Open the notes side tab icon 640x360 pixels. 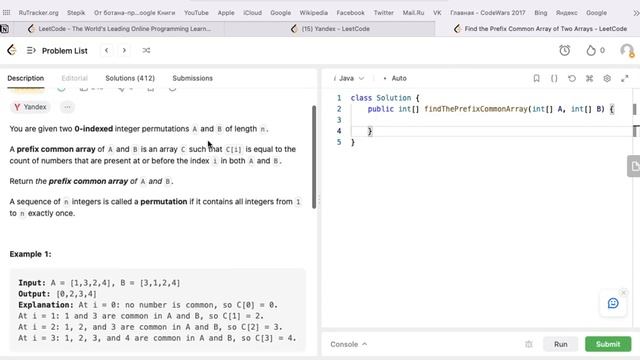634,166
